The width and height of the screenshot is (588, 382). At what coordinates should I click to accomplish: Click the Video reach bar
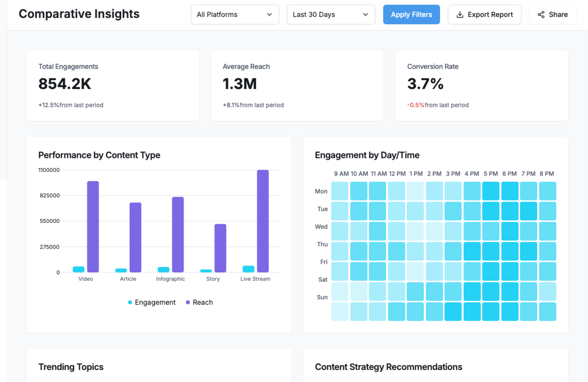pos(93,227)
